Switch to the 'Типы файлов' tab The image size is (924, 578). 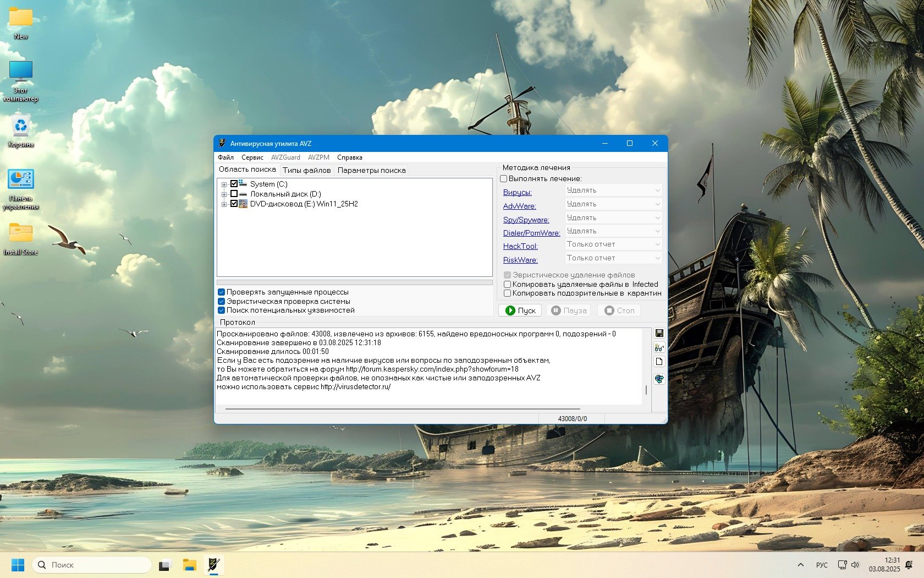(306, 170)
